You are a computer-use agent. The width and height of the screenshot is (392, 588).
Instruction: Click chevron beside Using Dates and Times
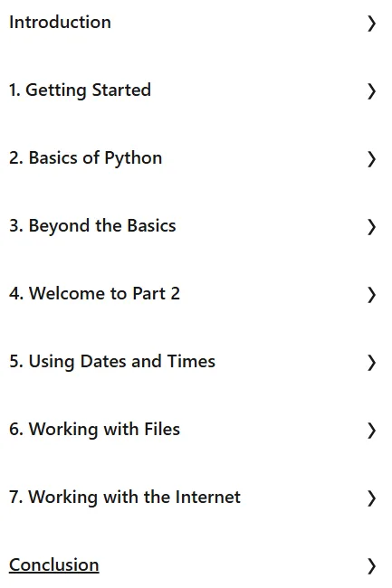coord(371,363)
